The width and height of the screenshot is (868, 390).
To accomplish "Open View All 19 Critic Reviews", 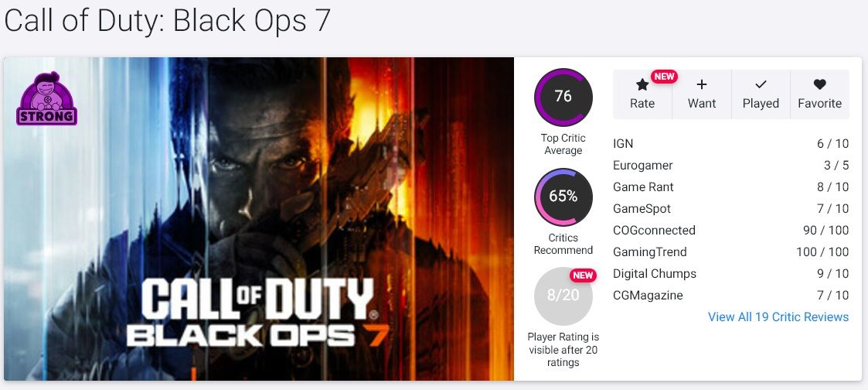I will tap(778, 317).
